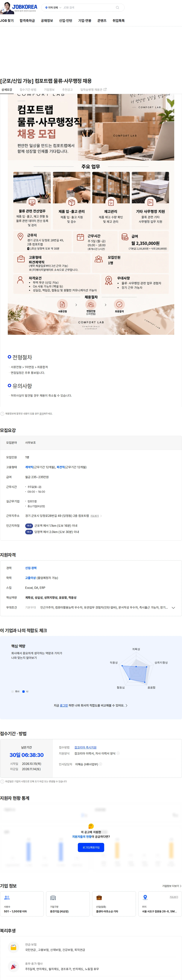The image size is (182, 980).
Task: Click the info icon beside 마감일은 기업의 사정으로
Action: (x=2, y=781)
